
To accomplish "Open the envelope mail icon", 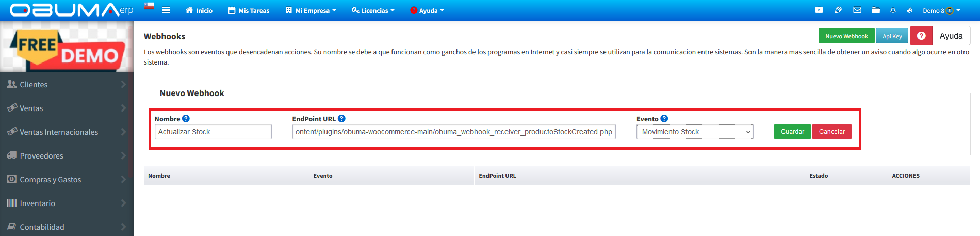I will 857,10.
